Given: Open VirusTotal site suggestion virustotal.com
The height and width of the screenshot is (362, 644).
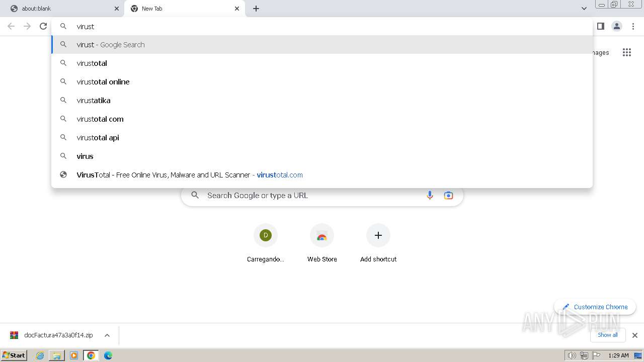Looking at the screenshot, I should tap(322, 174).
